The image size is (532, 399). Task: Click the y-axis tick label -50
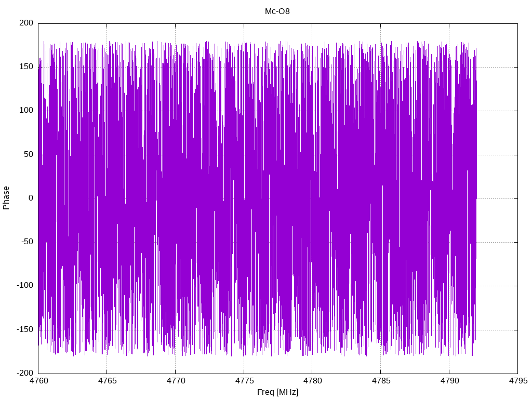[27, 242]
